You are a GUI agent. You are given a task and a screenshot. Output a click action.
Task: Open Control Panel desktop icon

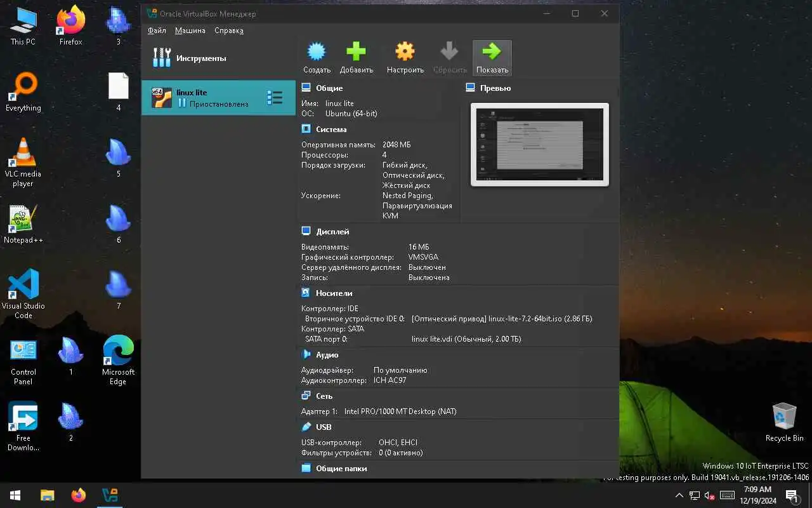23,361
